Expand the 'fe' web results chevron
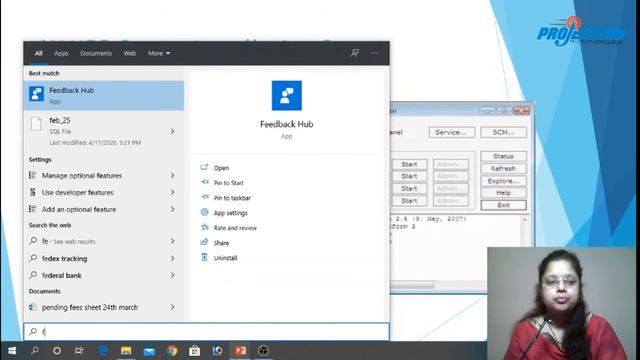 click(x=173, y=241)
